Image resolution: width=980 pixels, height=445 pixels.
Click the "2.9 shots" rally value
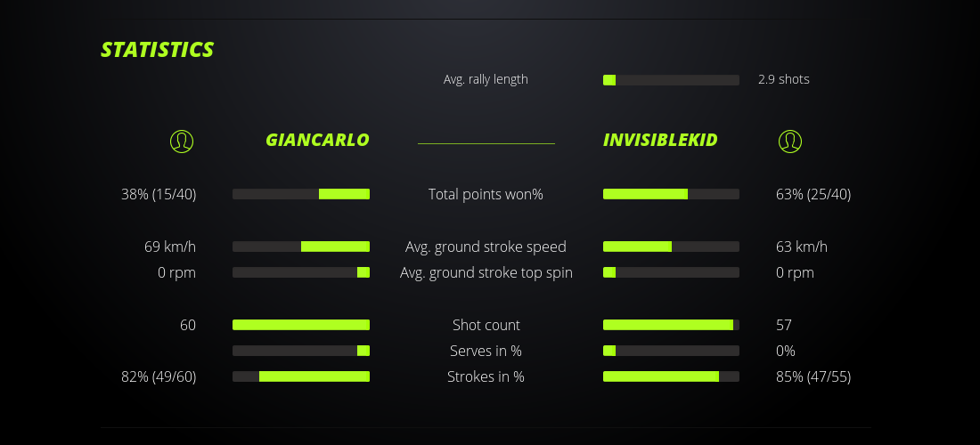(784, 79)
